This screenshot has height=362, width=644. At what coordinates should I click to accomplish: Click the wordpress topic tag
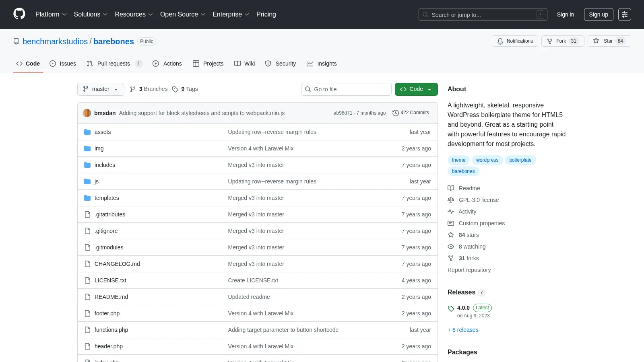pyautogui.click(x=487, y=160)
